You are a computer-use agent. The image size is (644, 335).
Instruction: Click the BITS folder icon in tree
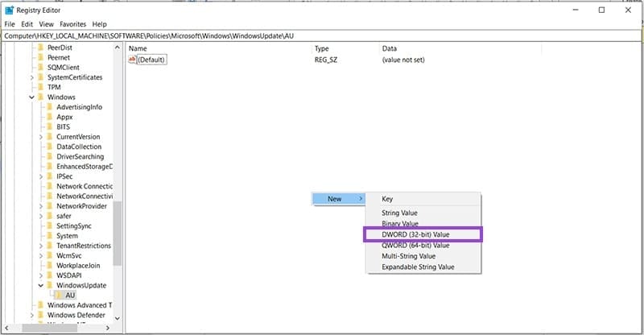coord(50,127)
